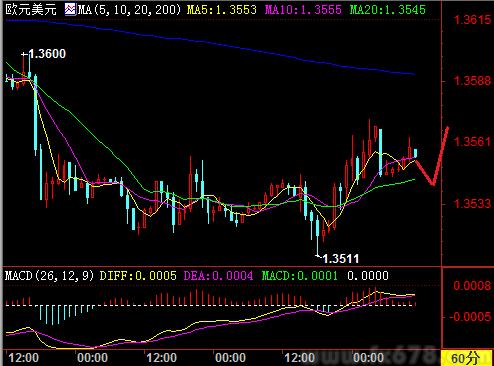The height and width of the screenshot is (366, 494).
Task: Click the 1.3511 low price marker
Action: pos(338,258)
